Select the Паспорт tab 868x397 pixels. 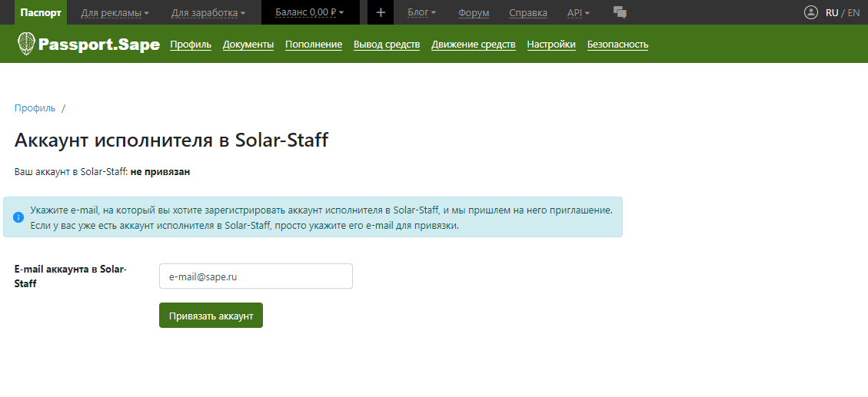point(41,12)
